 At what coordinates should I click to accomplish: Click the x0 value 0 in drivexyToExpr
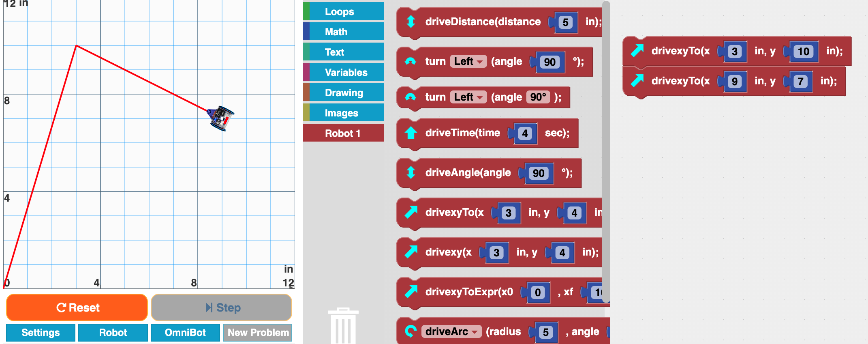pos(538,292)
